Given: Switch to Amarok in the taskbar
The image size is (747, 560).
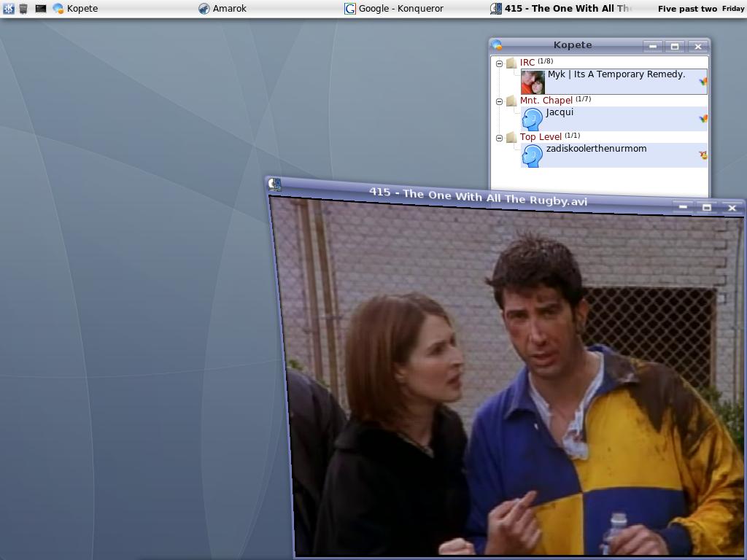Looking at the screenshot, I should tap(222, 8).
